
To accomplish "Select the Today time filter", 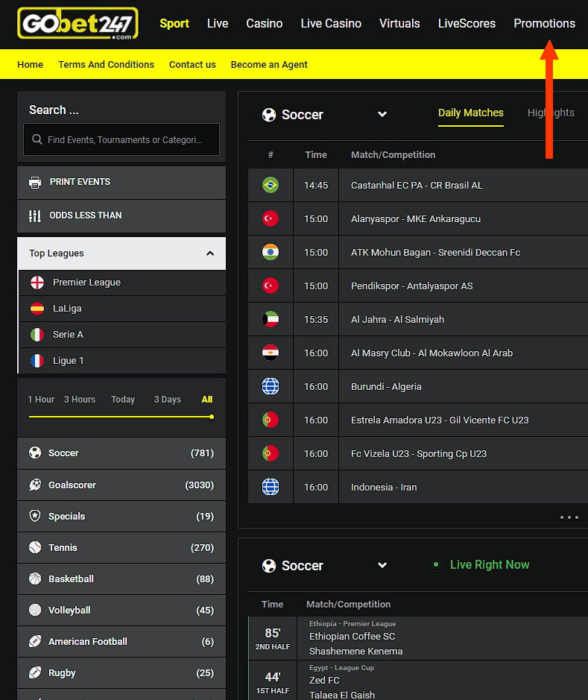I will [x=123, y=400].
